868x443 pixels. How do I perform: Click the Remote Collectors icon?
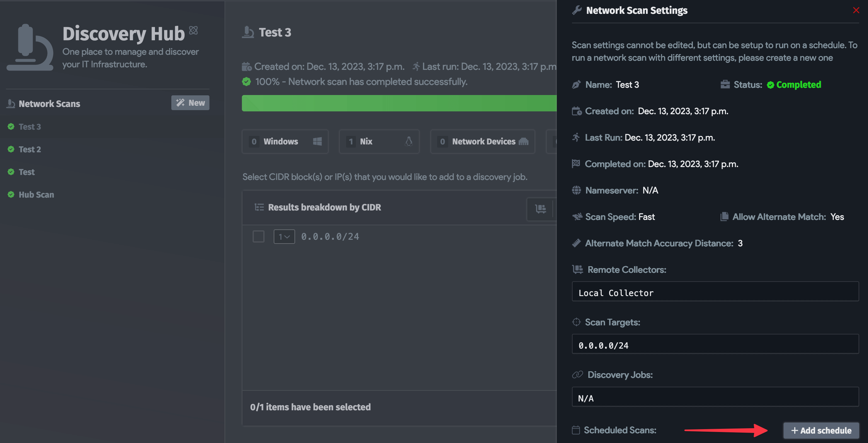pyautogui.click(x=578, y=269)
